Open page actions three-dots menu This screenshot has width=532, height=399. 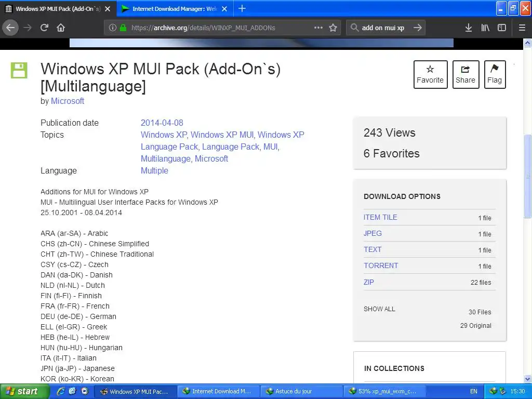coord(318,28)
